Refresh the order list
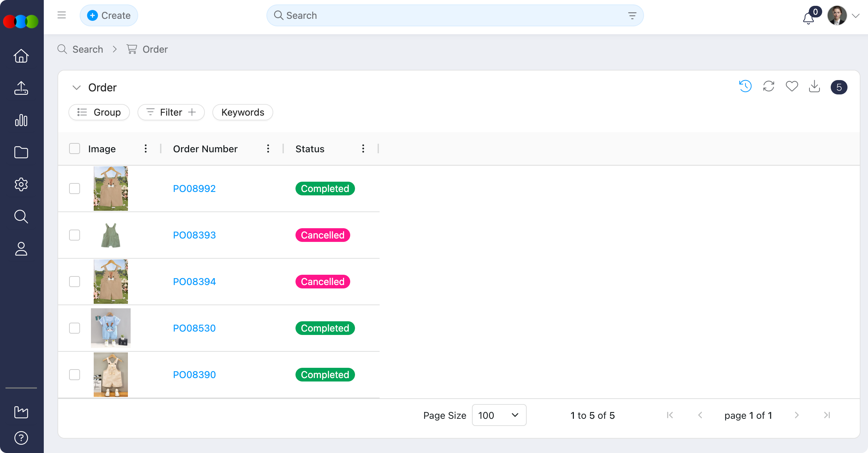This screenshot has height=453, width=868. [x=768, y=87]
